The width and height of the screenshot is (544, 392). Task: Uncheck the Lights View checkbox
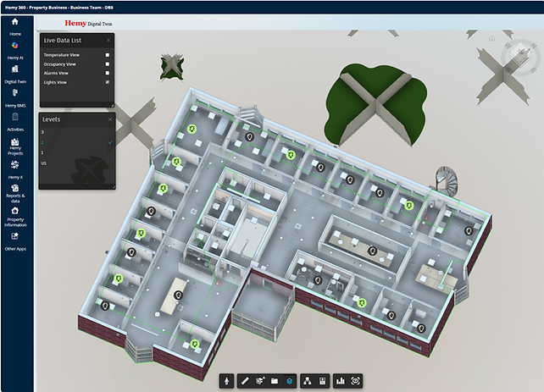click(108, 82)
